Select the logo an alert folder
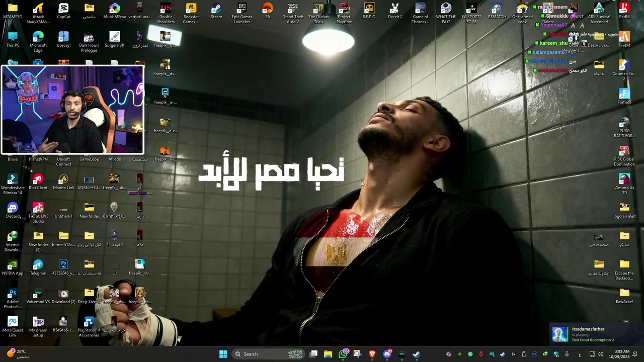Viewport: 644px width, 362px height. [x=624, y=210]
